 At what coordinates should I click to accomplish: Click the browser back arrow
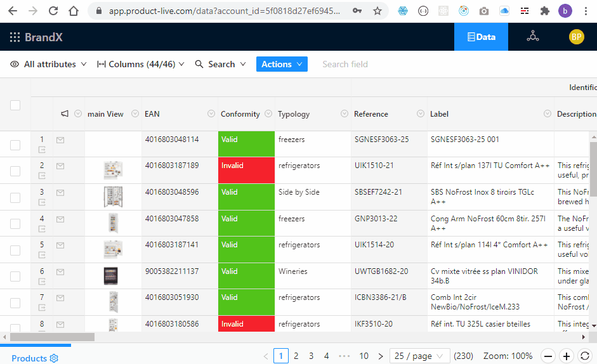(13, 11)
